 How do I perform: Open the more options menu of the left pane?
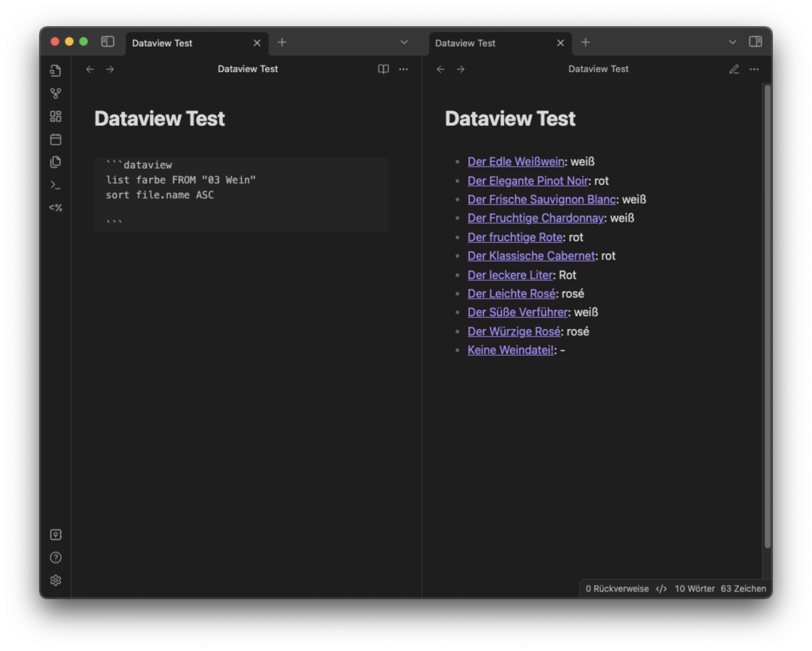coord(404,69)
